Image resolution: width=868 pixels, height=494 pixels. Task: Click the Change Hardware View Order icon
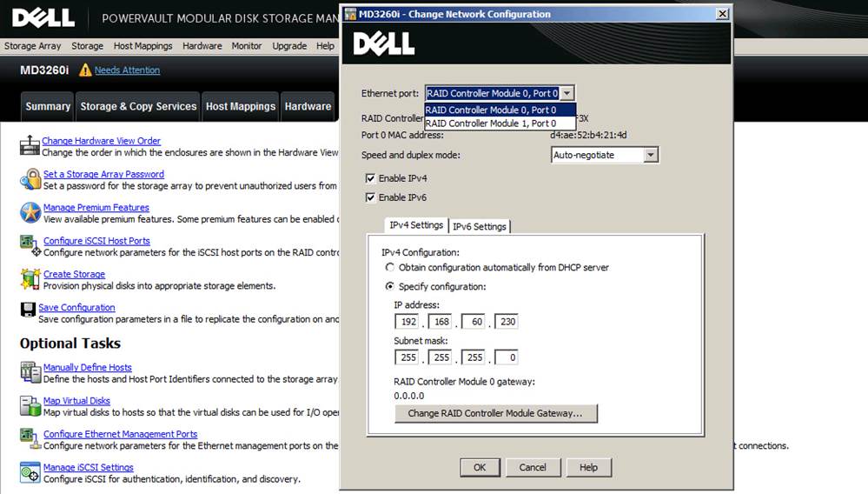[30, 145]
